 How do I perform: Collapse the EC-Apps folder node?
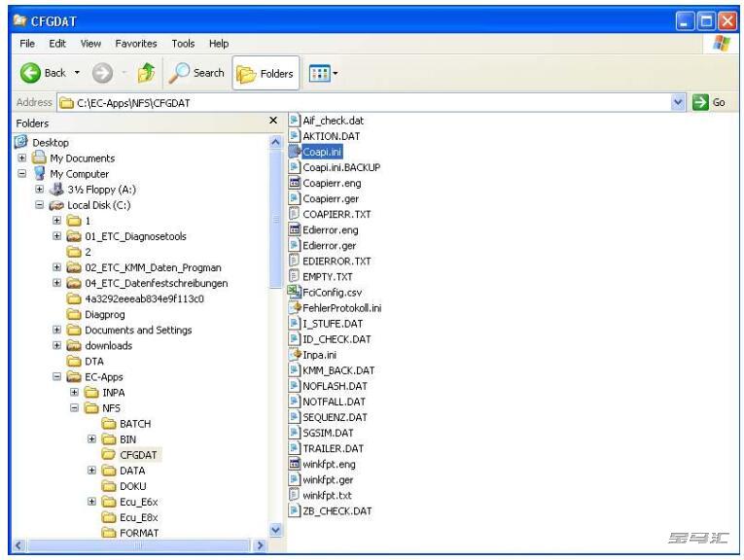[x=57, y=377]
